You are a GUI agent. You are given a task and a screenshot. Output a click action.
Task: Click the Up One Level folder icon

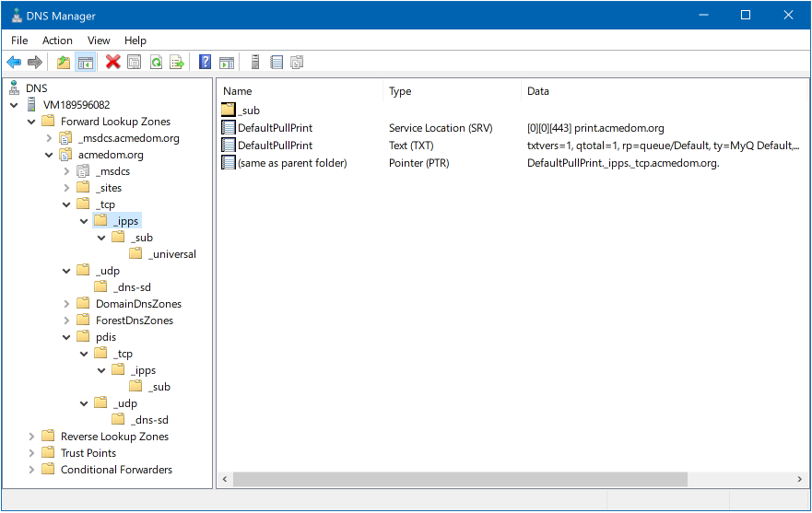click(64, 63)
